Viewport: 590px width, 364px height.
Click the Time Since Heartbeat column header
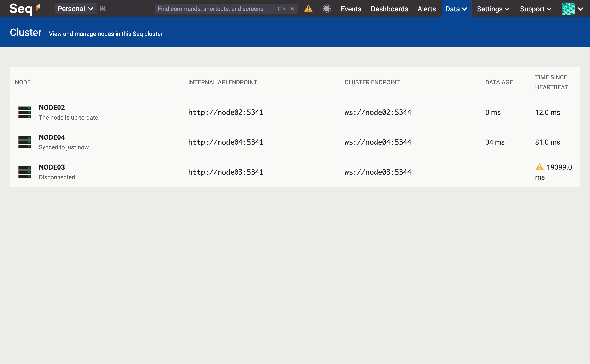click(551, 82)
